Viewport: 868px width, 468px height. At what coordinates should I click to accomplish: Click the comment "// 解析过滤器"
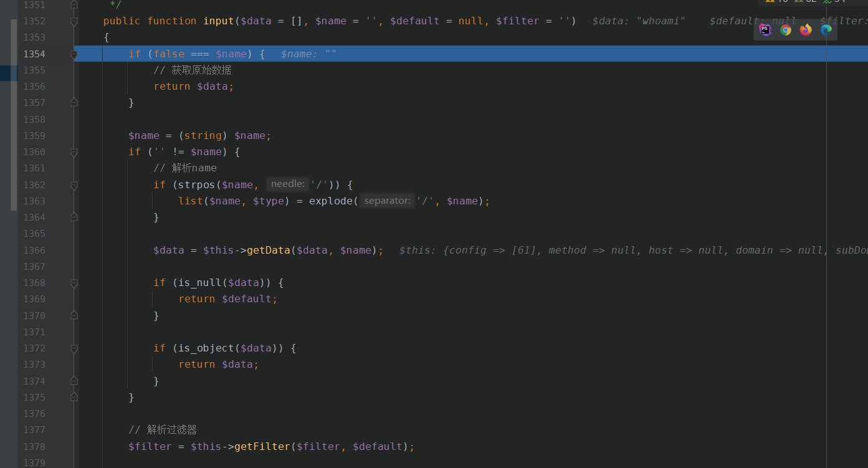tap(163, 430)
